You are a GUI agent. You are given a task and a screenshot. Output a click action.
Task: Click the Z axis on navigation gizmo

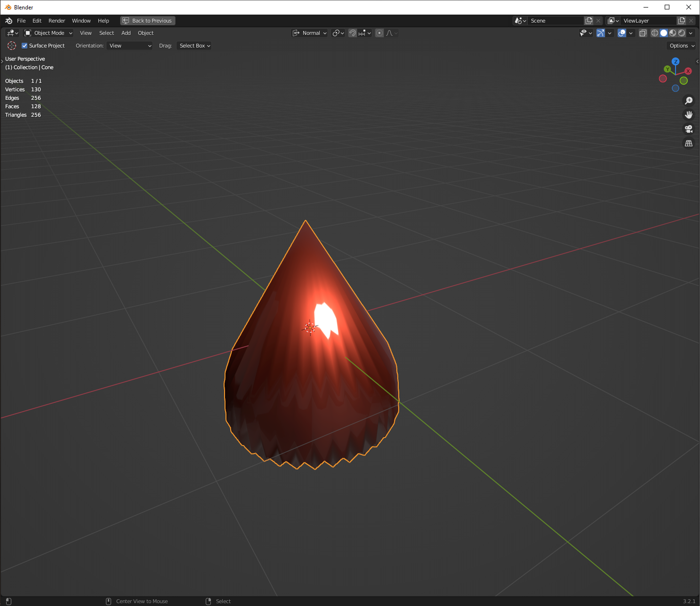[676, 62]
